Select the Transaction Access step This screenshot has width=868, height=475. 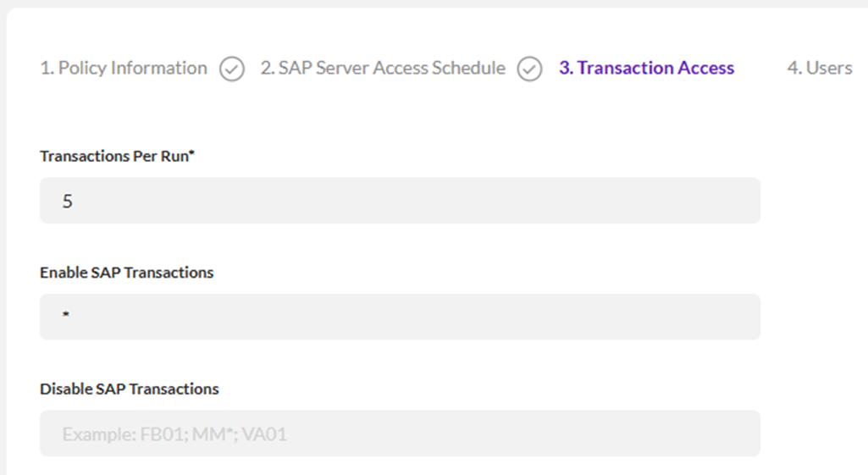click(646, 68)
